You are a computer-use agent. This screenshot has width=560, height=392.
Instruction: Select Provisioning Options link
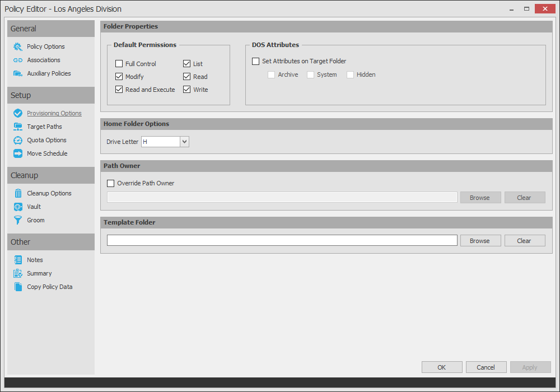54,113
